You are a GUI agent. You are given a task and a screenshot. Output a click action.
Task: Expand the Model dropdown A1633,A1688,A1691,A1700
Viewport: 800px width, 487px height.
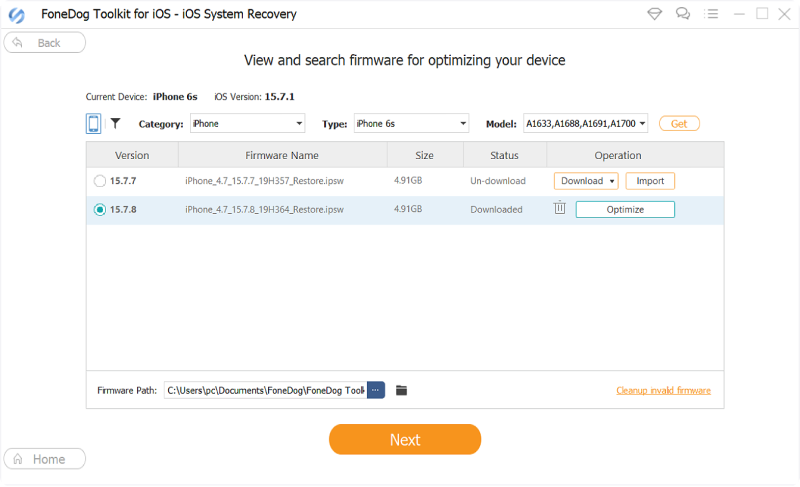(586, 123)
